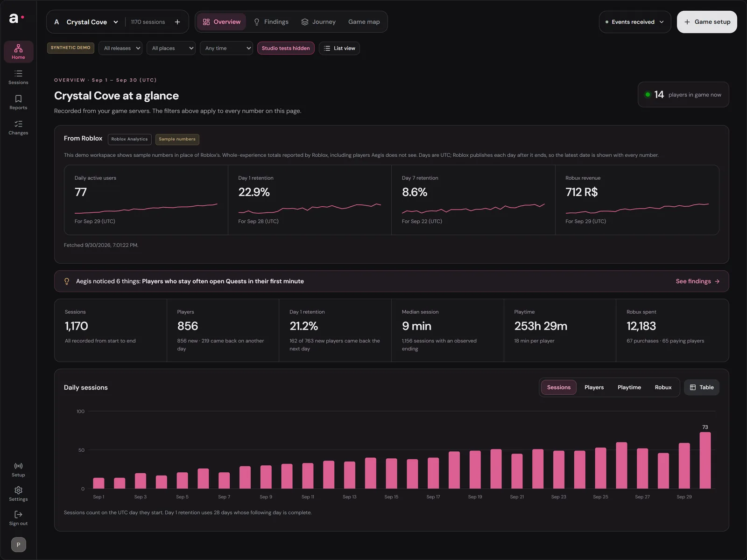747x560 pixels.
Task: Click the Robux revenue 712 R$ card
Action: (x=637, y=200)
